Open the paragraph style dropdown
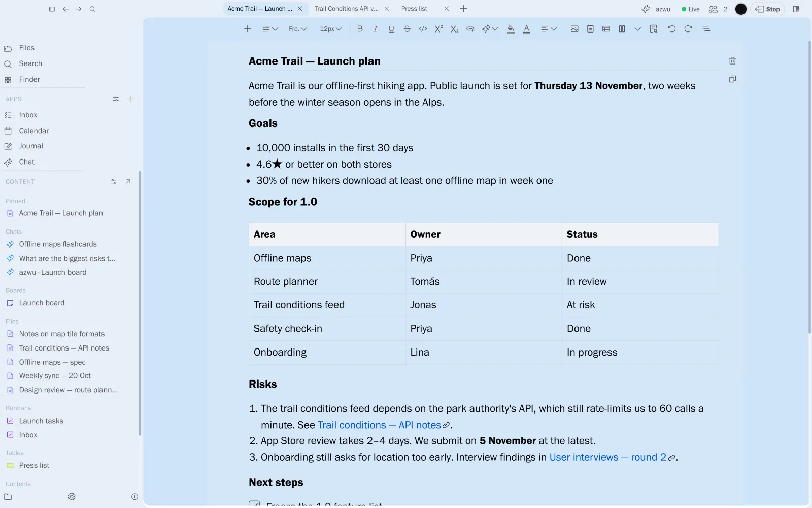 (270, 29)
